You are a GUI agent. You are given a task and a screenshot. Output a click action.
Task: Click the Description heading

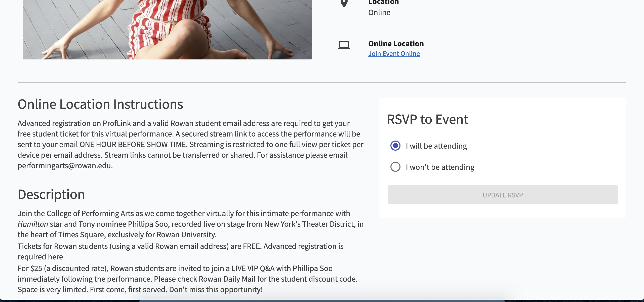pyautogui.click(x=51, y=194)
